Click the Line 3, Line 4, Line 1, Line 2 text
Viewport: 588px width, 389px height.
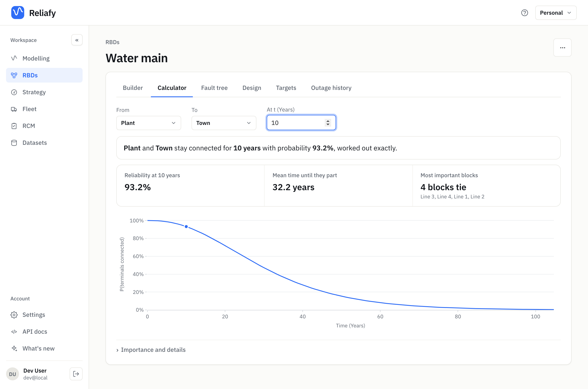tap(452, 196)
